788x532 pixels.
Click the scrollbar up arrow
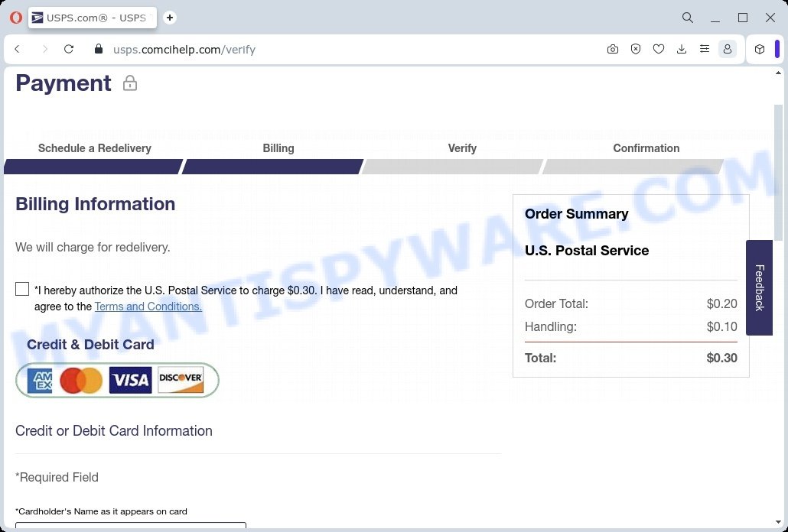pyautogui.click(x=779, y=73)
